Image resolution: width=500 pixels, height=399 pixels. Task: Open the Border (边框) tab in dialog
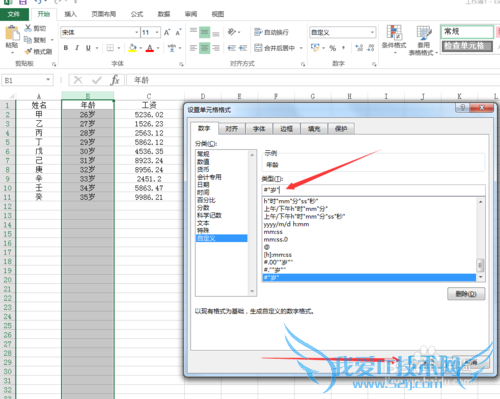(x=286, y=128)
